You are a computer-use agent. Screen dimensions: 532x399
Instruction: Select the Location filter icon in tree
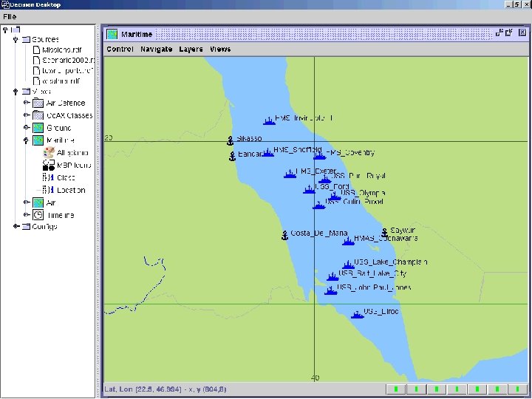tap(48, 190)
